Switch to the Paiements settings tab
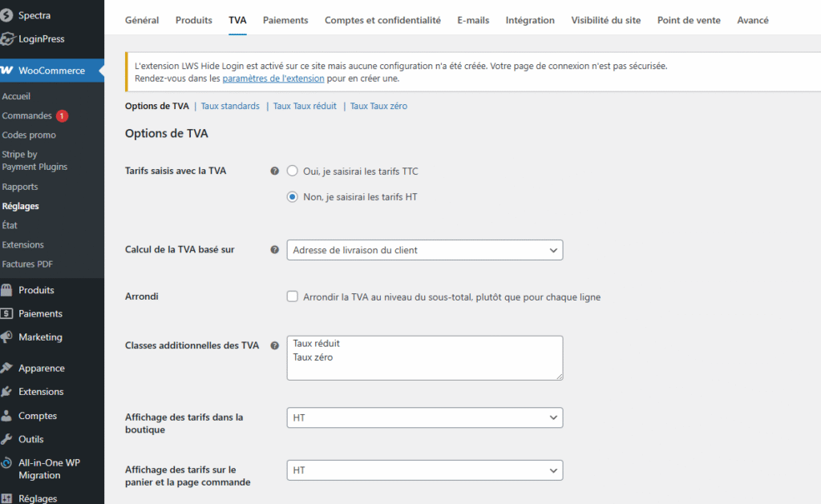 (x=285, y=20)
